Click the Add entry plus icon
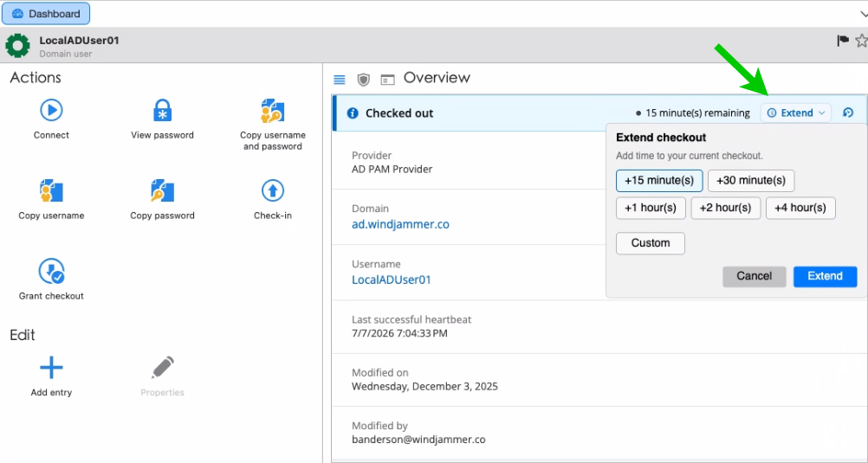Viewport: 868px width, 463px height. click(51, 367)
